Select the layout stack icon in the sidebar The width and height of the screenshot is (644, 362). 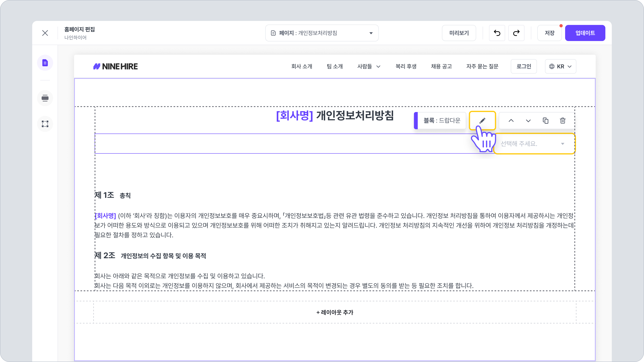point(45,98)
